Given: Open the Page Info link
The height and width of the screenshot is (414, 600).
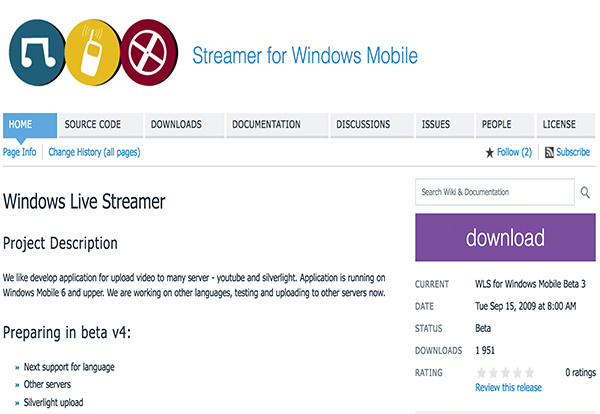Looking at the screenshot, I should tap(20, 152).
